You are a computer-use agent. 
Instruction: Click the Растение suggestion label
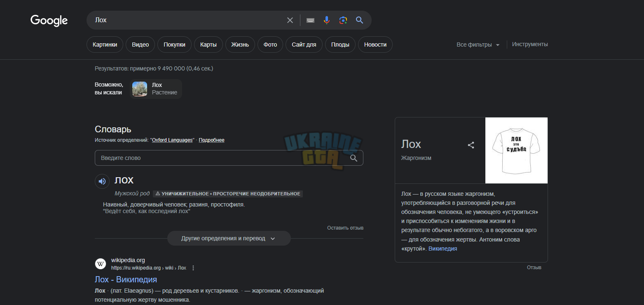coord(164,92)
